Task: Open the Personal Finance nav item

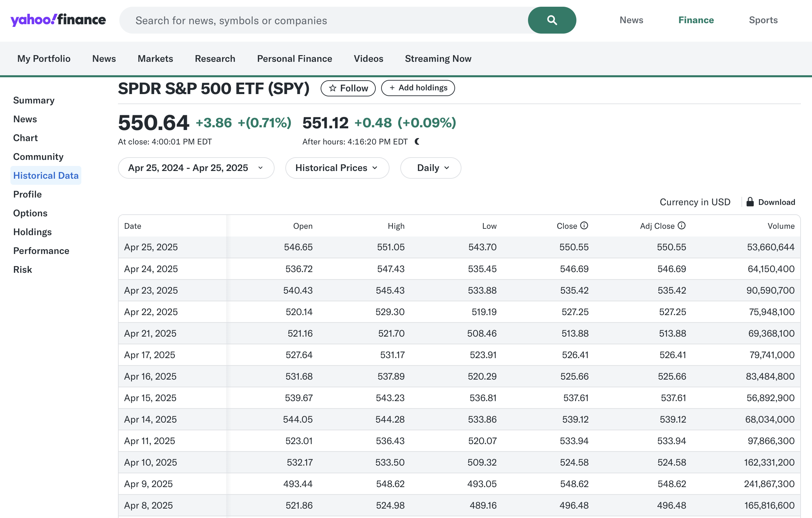Action: 294,59
